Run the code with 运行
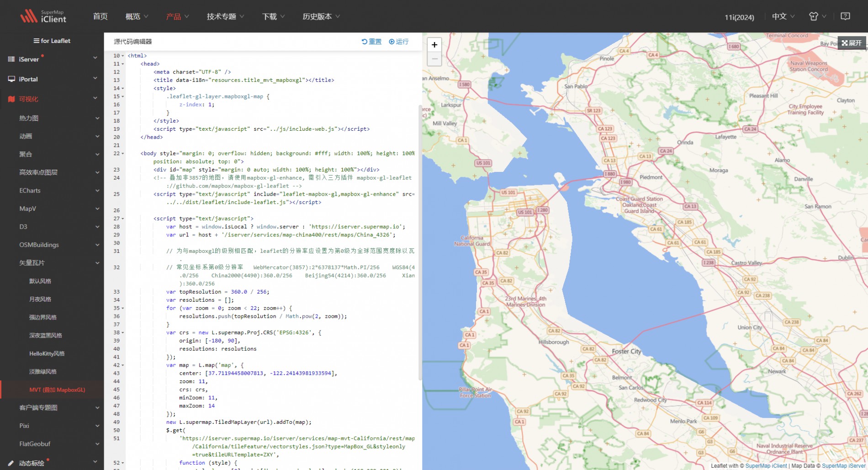This screenshot has height=470, width=868. (399, 42)
